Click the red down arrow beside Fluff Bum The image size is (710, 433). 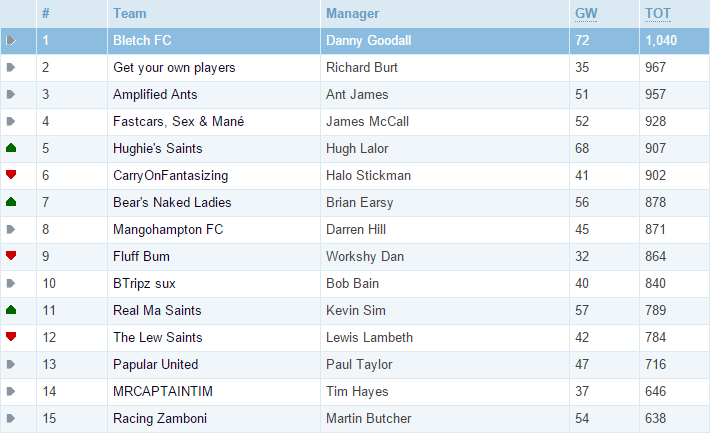(11, 255)
